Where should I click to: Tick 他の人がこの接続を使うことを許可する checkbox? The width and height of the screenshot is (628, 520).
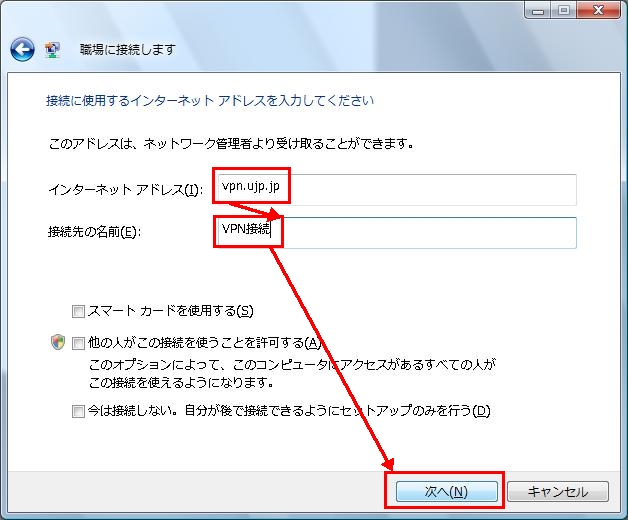[x=78, y=343]
